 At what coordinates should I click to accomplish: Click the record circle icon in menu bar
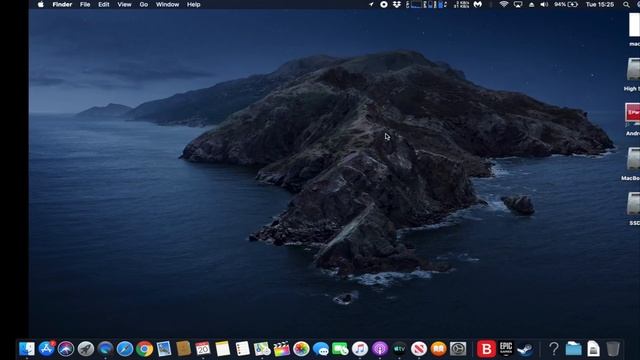[384, 4]
